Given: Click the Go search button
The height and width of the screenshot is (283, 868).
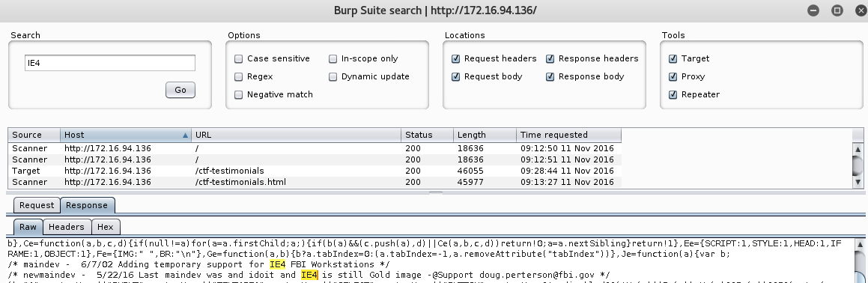Looking at the screenshot, I should coord(180,90).
